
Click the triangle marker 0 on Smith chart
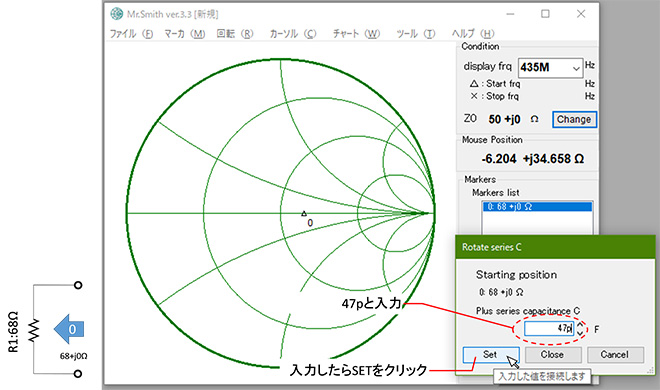tap(304, 214)
